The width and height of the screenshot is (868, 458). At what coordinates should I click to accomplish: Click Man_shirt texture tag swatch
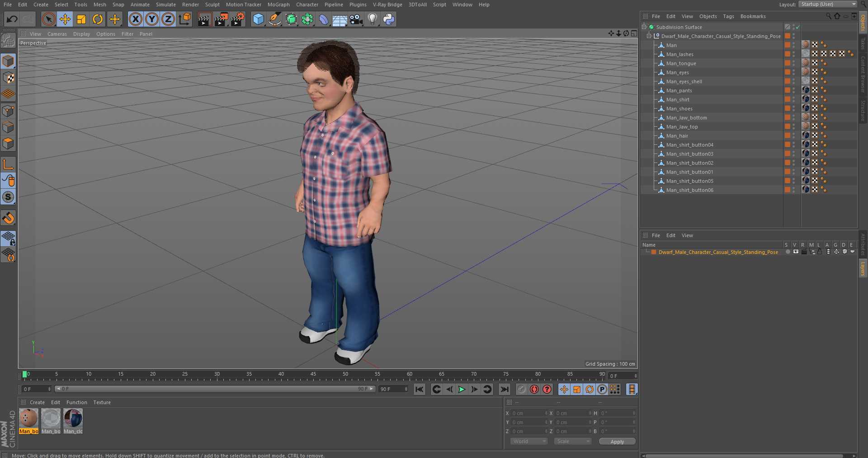[x=806, y=100]
